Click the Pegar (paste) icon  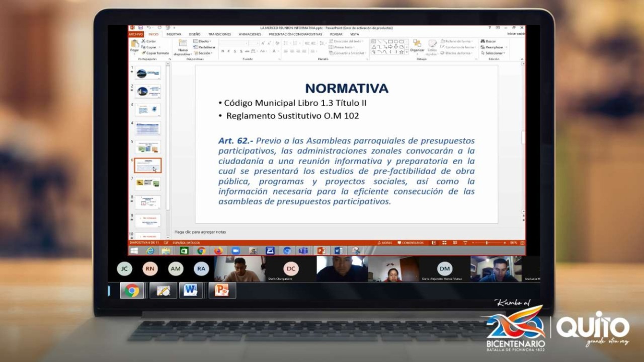click(x=134, y=44)
